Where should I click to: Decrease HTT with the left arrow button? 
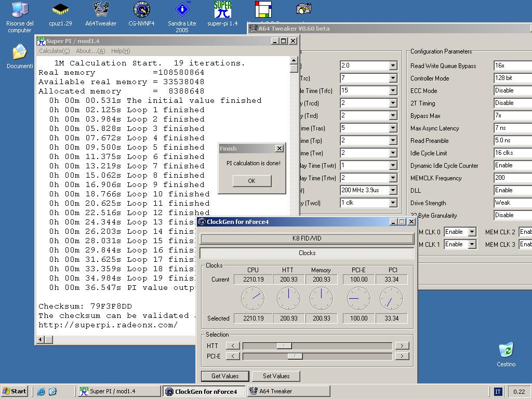(x=233, y=345)
